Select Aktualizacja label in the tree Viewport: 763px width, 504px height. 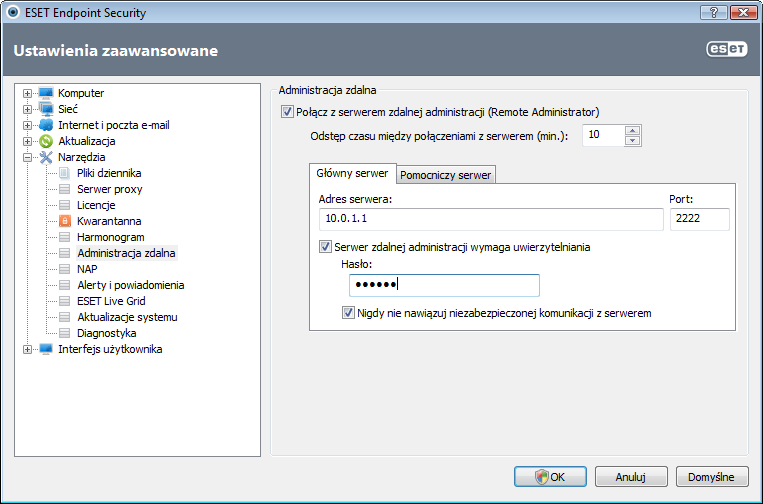(x=87, y=141)
